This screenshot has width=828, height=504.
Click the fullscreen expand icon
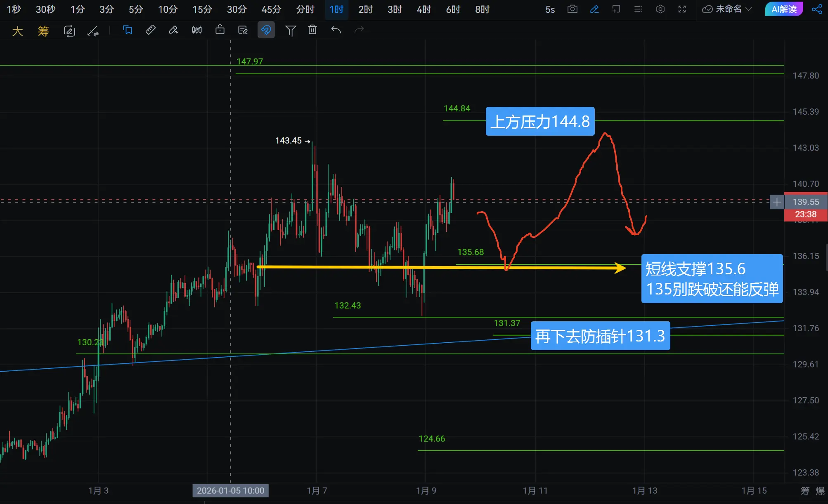[x=682, y=9]
